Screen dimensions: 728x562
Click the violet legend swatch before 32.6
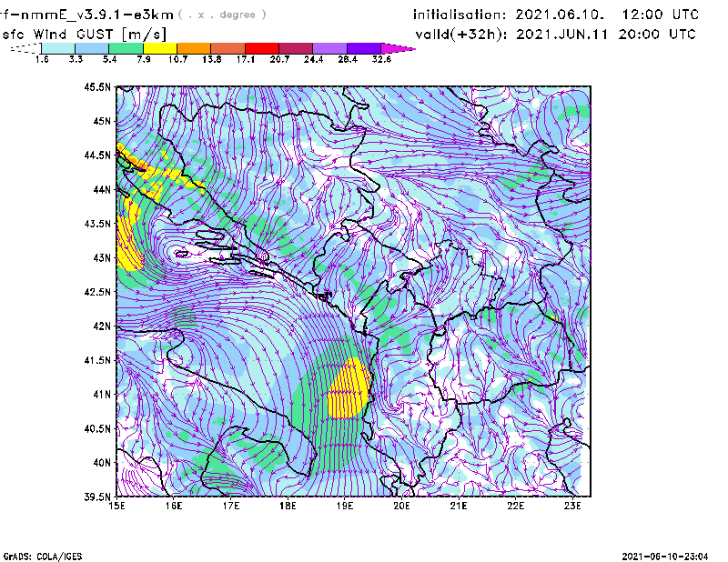point(364,48)
